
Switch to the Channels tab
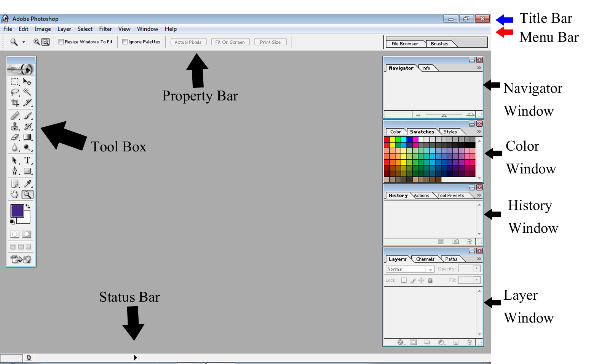tap(425, 259)
